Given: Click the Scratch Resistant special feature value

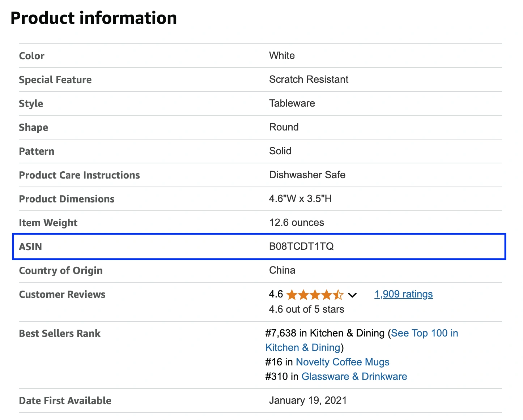Looking at the screenshot, I should 309,80.
